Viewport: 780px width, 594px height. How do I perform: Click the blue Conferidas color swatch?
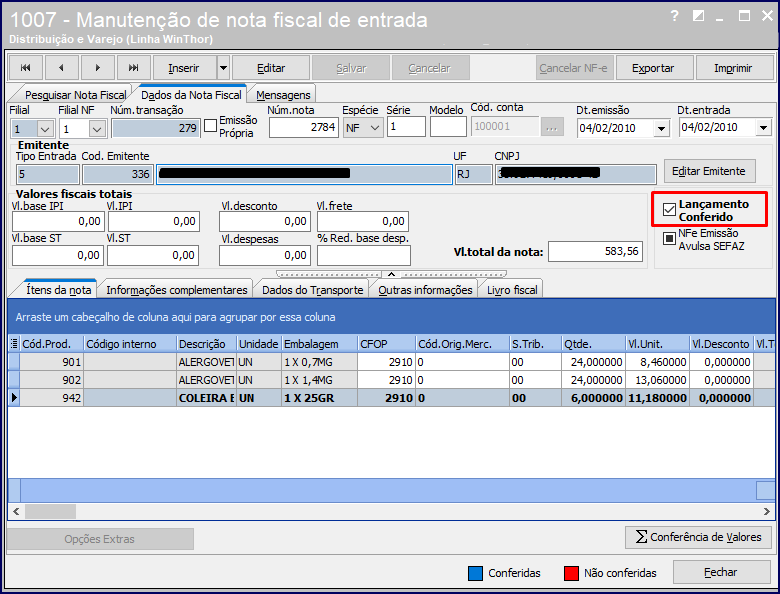pos(475,573)
